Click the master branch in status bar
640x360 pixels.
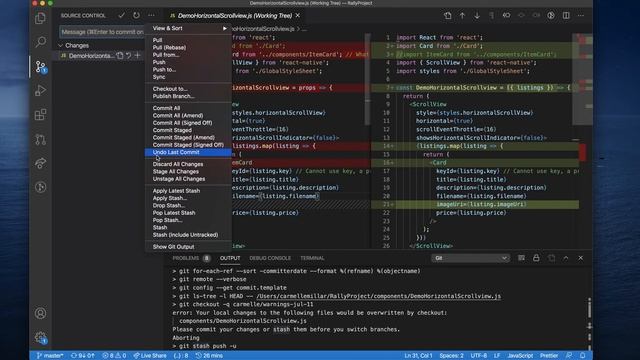pyautogui.click(x=50, y=356)
